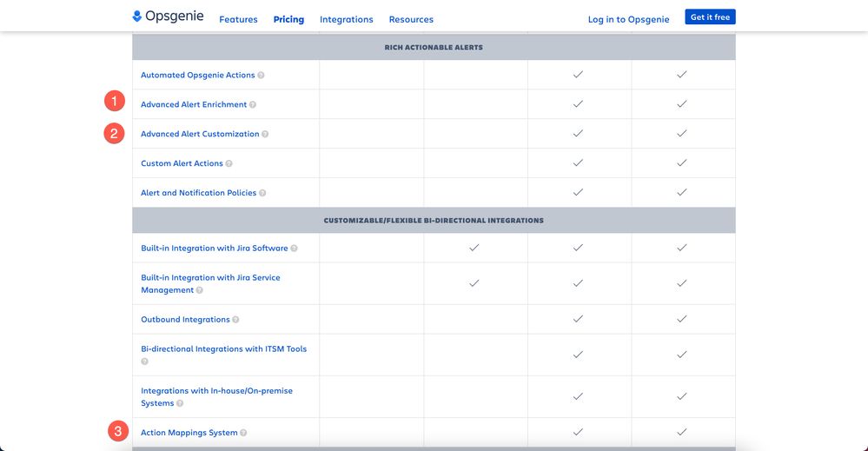Click Integrations with In-house/On-premise Systems link
The image size is (868, 451).
[x=216, y=397]
